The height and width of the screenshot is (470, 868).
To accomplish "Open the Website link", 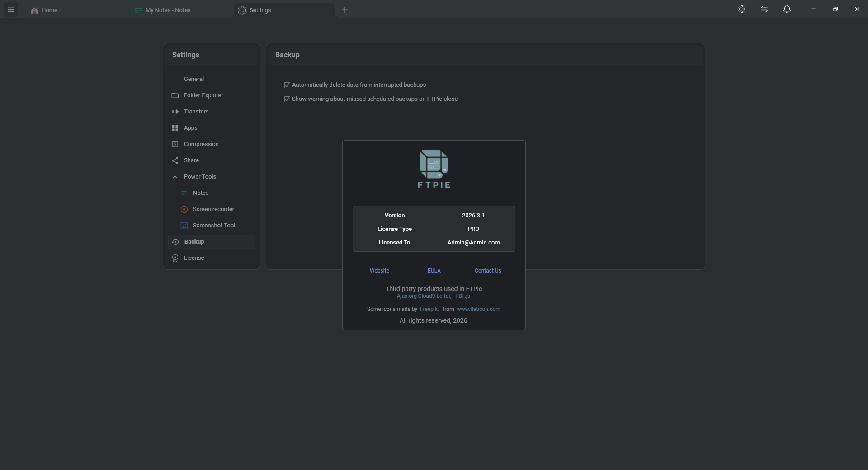I will [379, 271].
